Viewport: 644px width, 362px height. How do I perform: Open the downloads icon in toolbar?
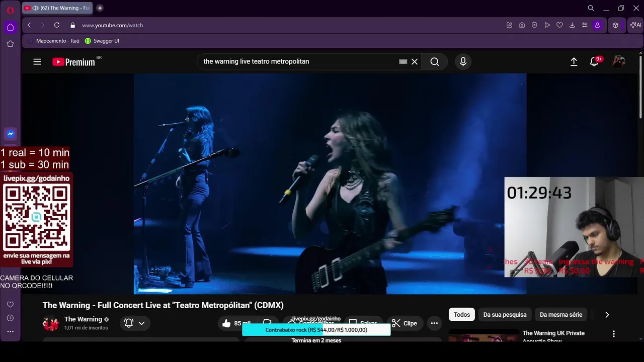(572, 25)
